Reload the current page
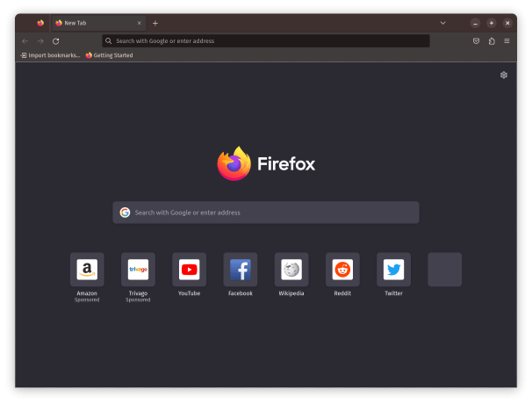532x404 pixels. click(56, 41)
